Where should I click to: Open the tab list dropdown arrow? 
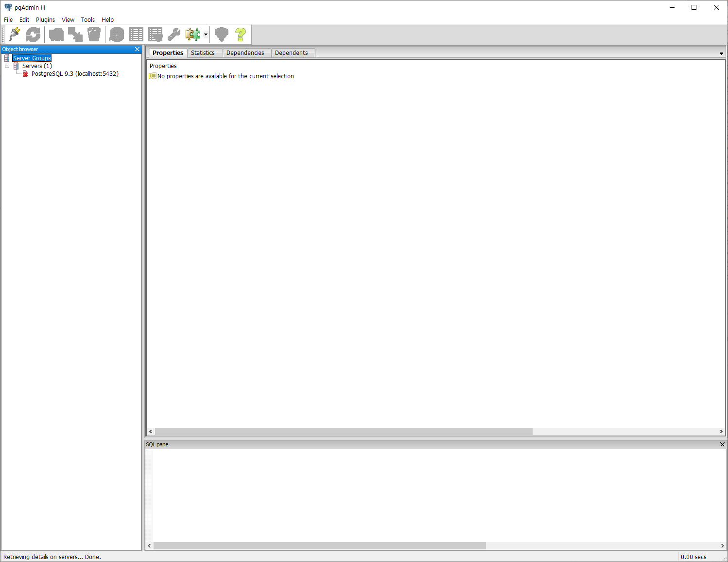721,53
